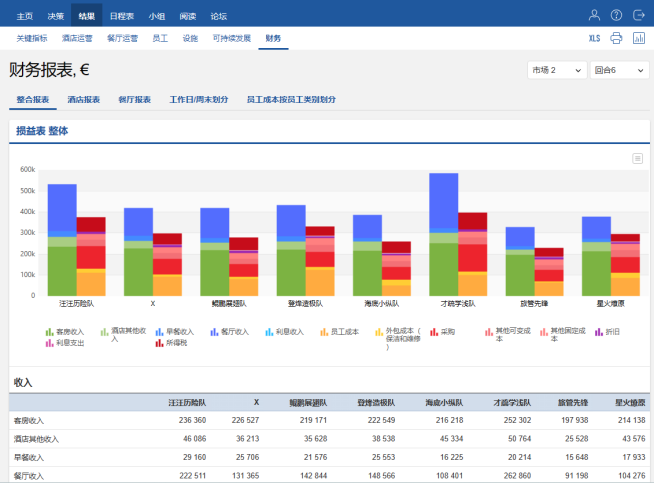Switch to 可持续发展 sub-tab
654x483 pixels.
coord(232,38)
